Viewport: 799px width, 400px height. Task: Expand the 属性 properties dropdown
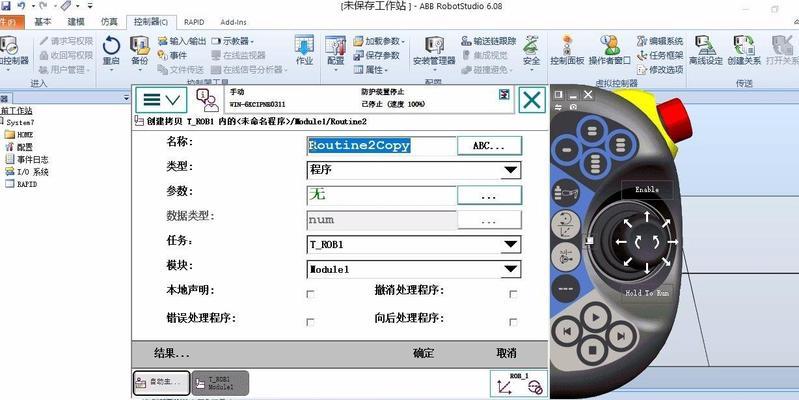[371, 69]
